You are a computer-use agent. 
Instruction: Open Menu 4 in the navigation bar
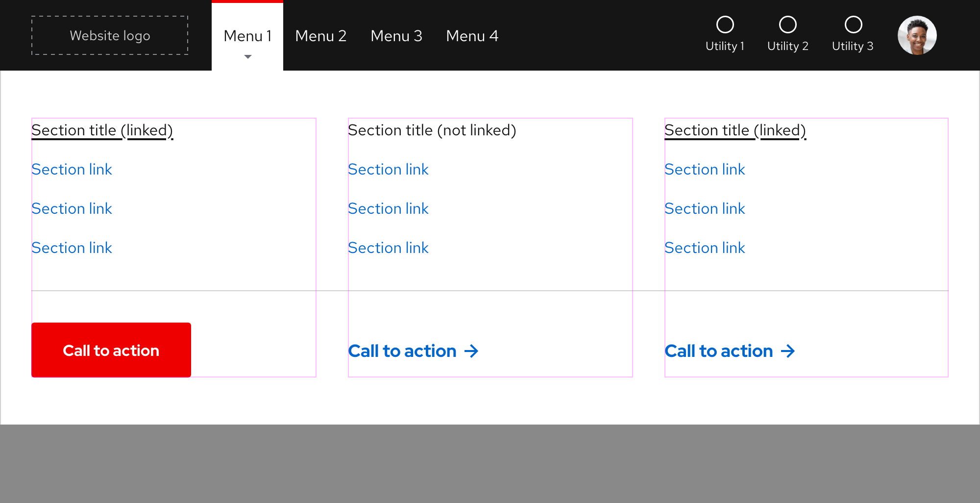(472, 36)
